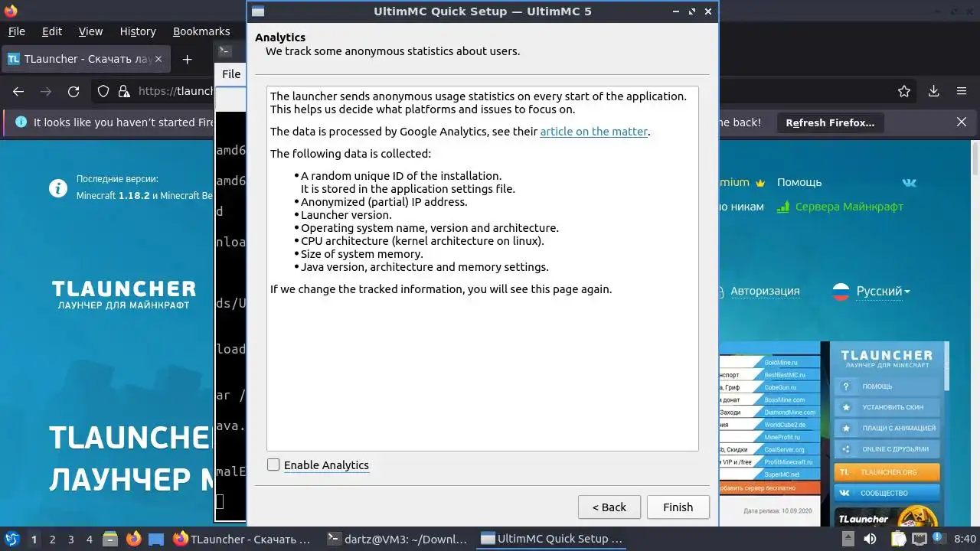Open the VK social icon on TLauncher page
980x551 pixels.
point(910,182)
